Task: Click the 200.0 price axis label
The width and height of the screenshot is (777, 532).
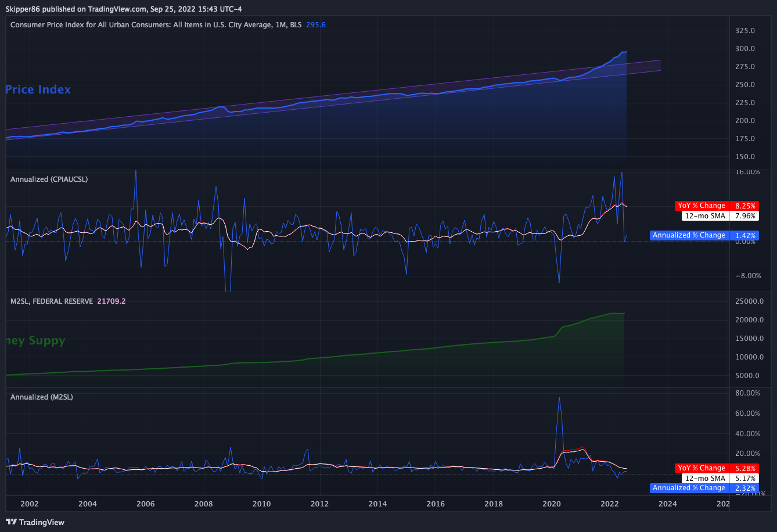Action: tap(744, 120)
